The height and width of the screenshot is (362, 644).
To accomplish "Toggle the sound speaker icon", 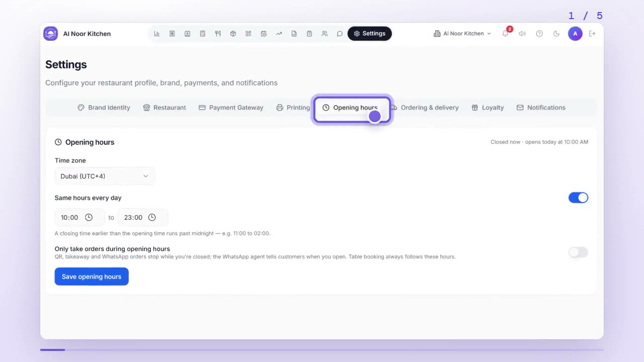I will pos(522,34).
